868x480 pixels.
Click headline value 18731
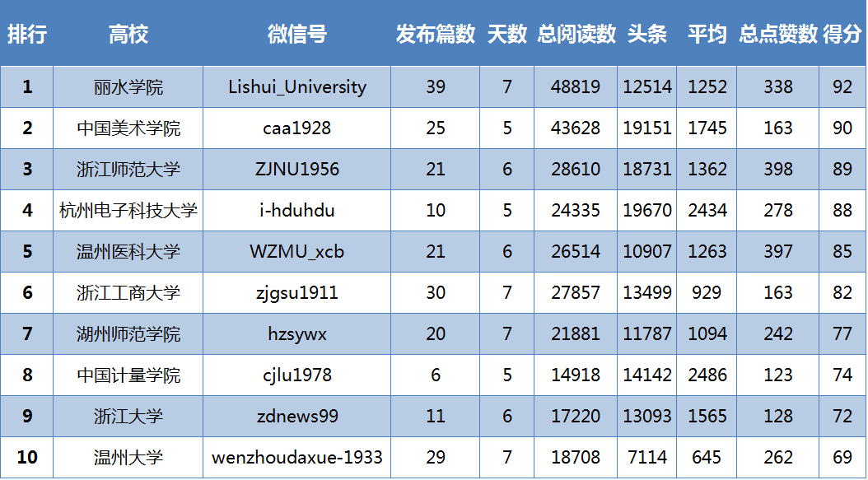pos(647,169)
